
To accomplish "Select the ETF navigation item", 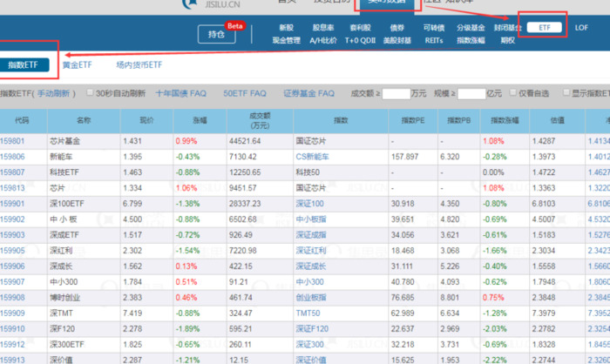I will coord(545,27).
